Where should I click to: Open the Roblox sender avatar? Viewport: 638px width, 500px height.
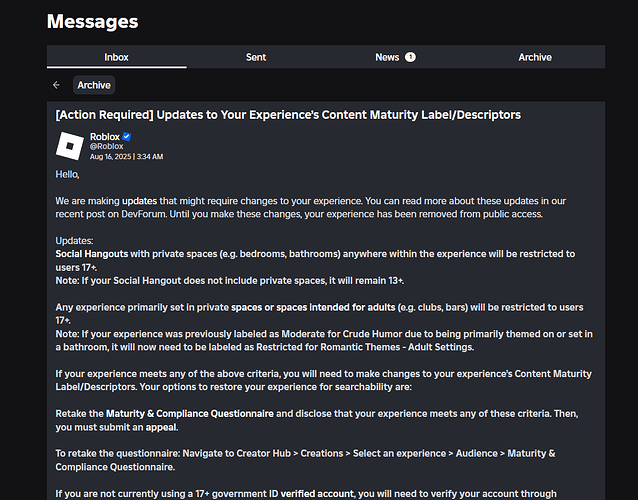70,146
